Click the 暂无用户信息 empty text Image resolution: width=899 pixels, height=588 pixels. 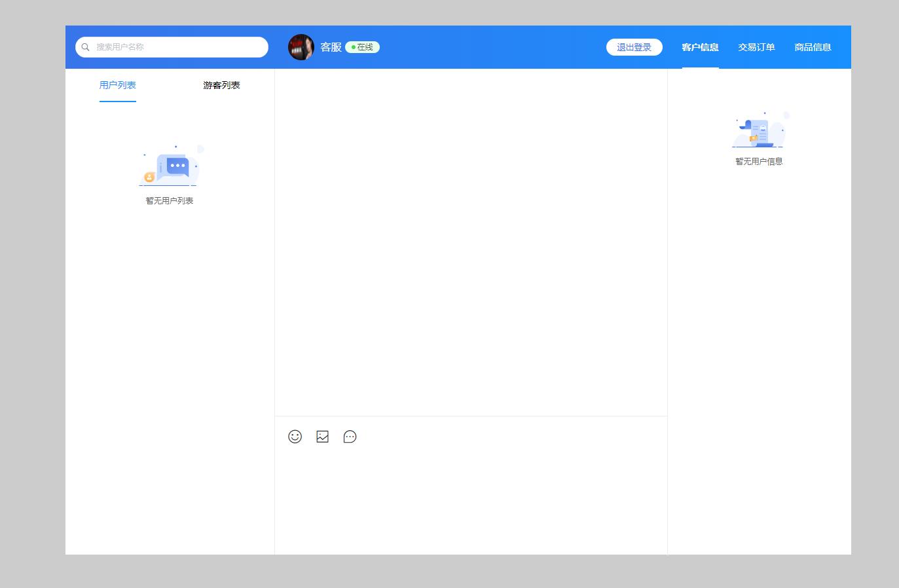pos(759,162)
